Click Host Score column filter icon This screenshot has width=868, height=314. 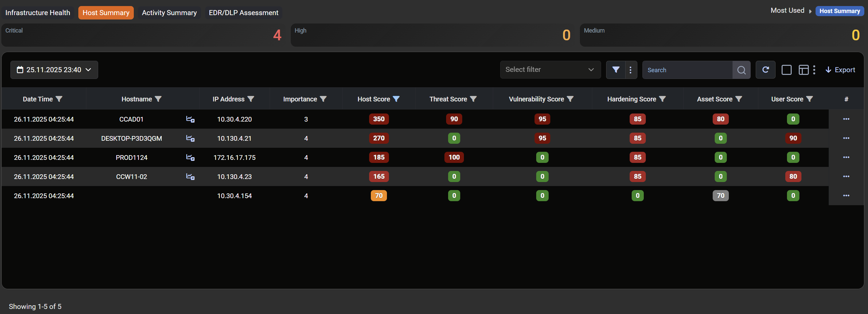click(x=396, y=99)
